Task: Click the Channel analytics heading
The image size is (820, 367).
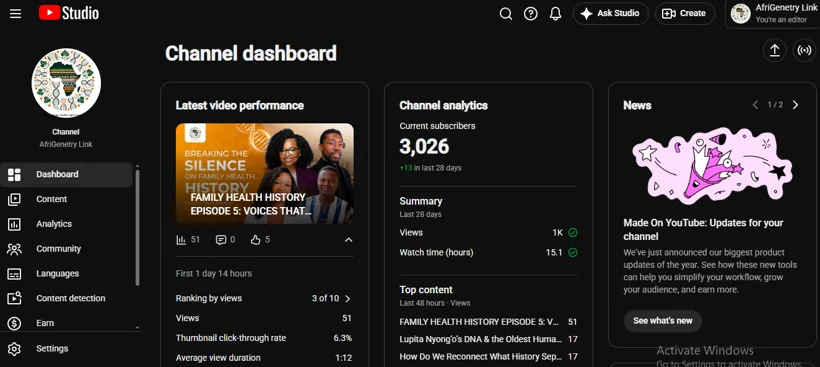Action: (x=443, y=106)
